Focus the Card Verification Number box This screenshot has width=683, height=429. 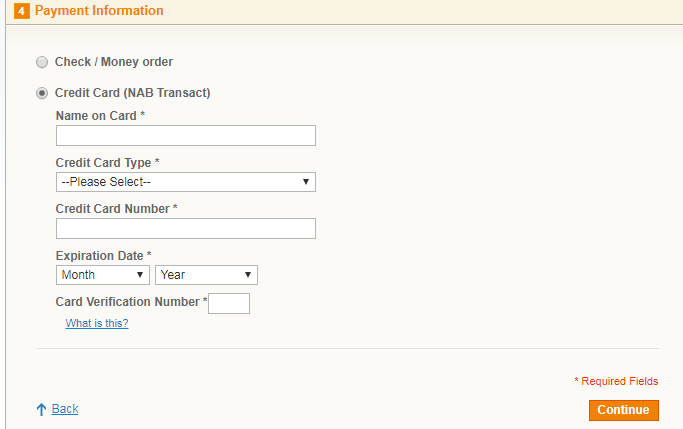click(229, 303)
